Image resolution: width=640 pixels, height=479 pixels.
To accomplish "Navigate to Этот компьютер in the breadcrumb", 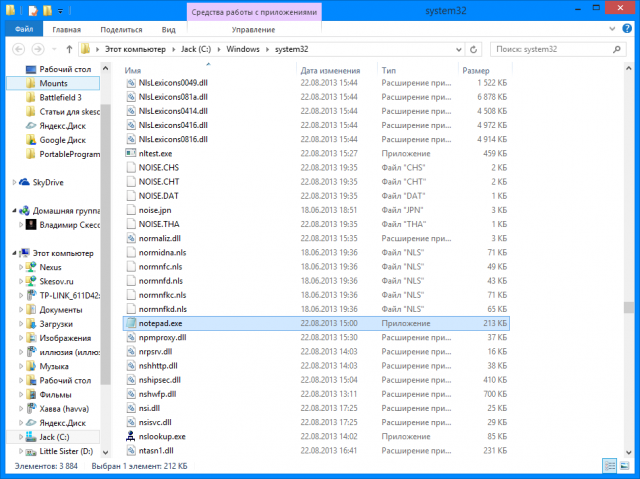I will (x=136, y=49).
